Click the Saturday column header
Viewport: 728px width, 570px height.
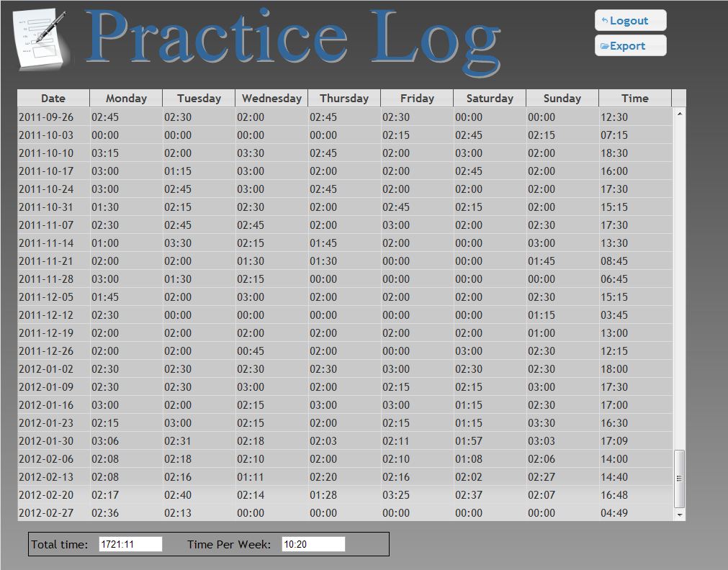[x=490, y=99]
